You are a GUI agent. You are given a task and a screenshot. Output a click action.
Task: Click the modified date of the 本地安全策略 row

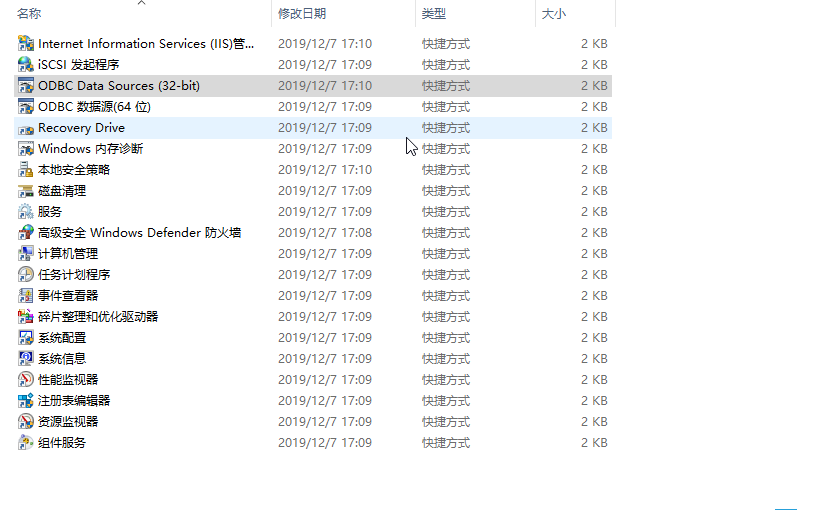pyautogui.click(x=325, y=170)
